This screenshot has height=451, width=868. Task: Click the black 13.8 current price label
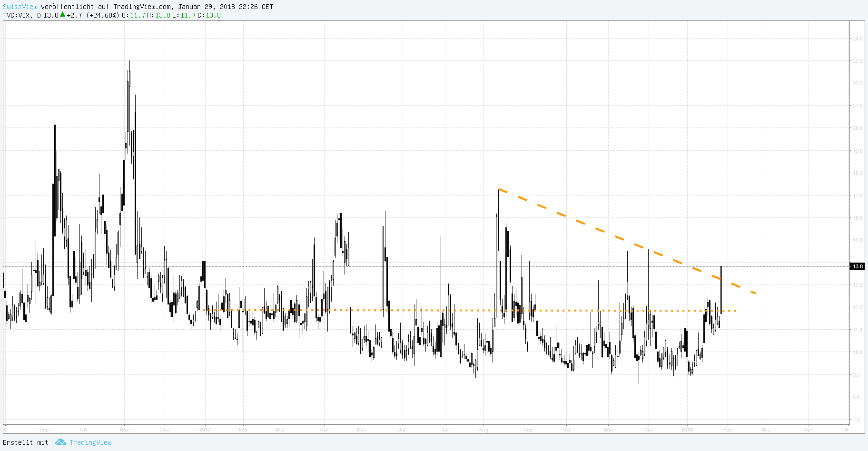(858, 266)
